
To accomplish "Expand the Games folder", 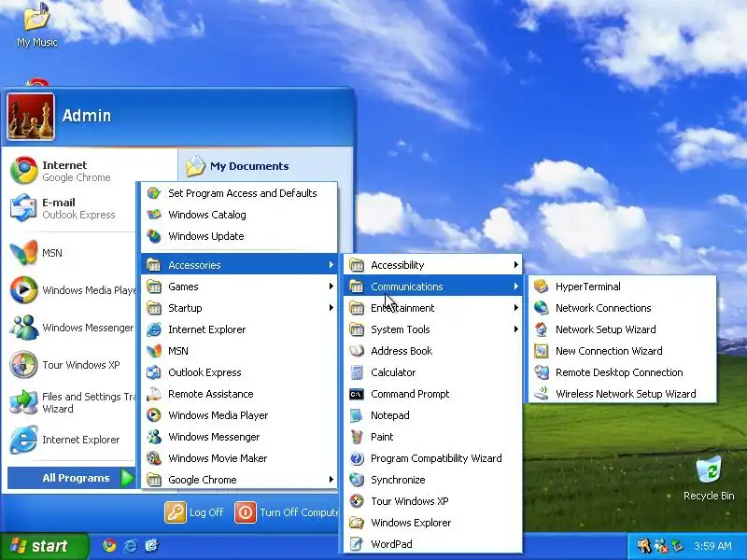I will point(239,287).
